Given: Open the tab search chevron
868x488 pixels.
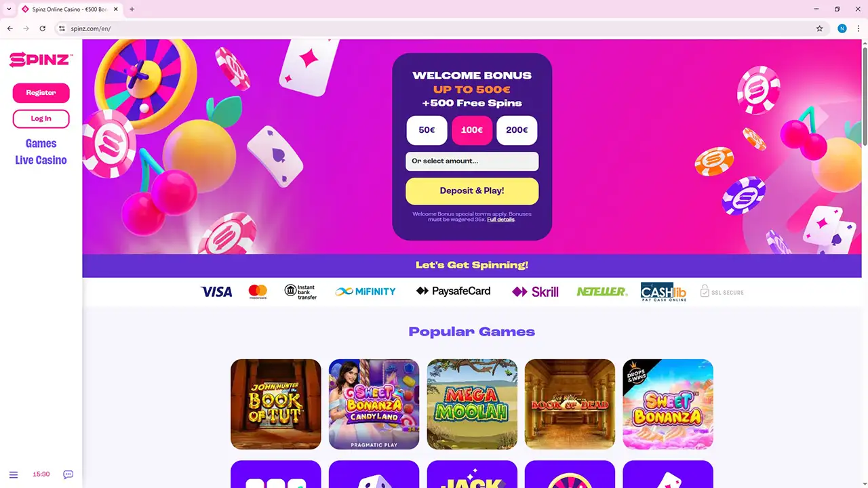Looking at the screenshot, I should coord(8,9).
